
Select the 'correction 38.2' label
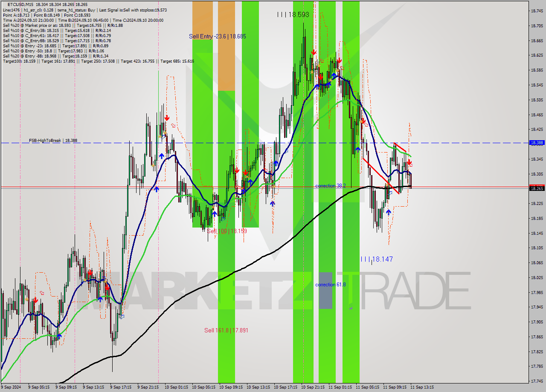point(330,186)
